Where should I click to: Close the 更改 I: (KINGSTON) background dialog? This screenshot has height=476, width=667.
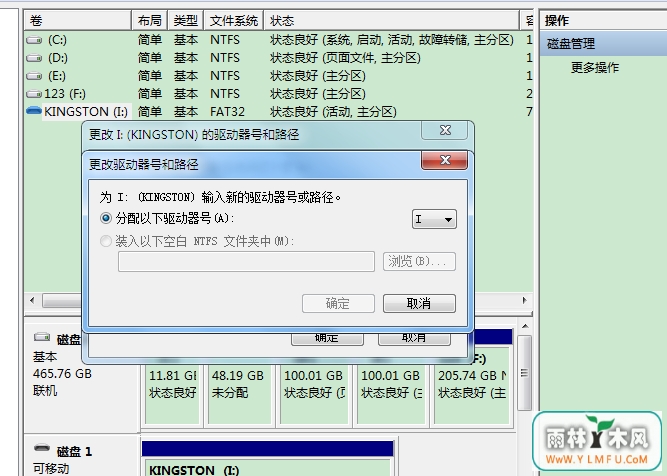(x=445, y=130)
